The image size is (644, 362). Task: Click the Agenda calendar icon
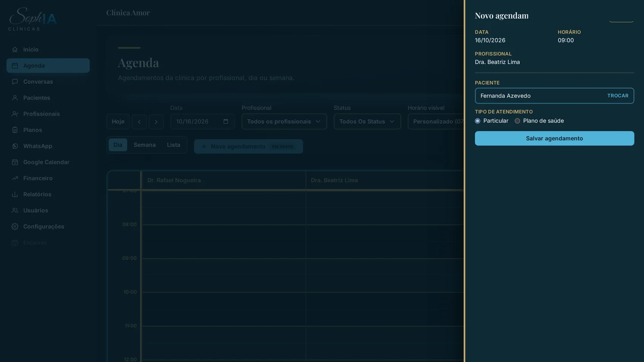pos(15,66)
